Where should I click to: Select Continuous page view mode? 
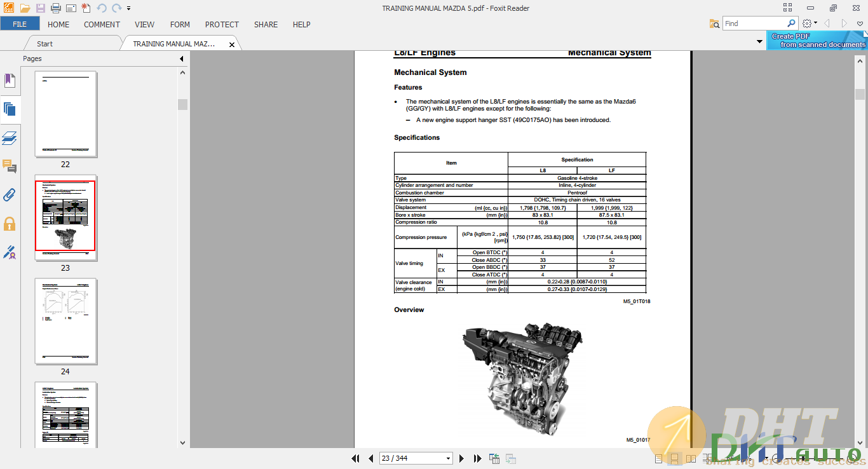(674, 458)
